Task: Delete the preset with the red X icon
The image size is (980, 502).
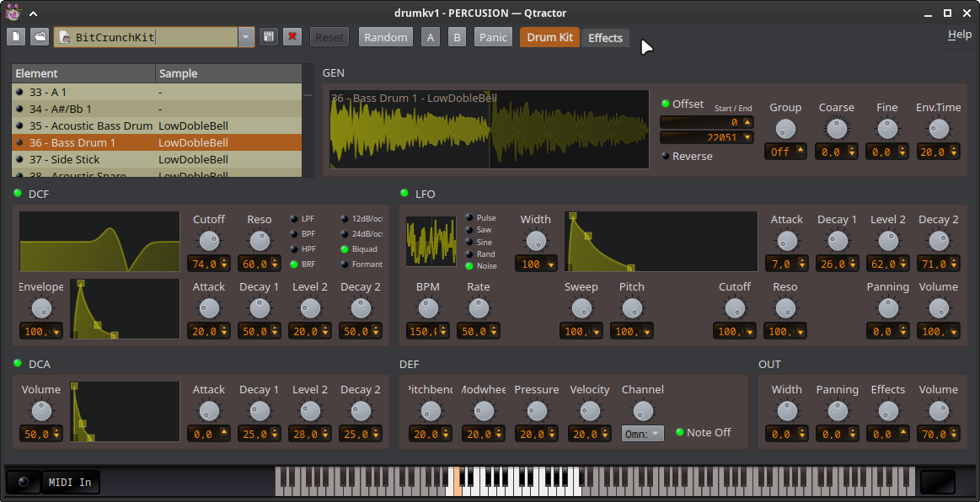Action: [x=292, y=37]
